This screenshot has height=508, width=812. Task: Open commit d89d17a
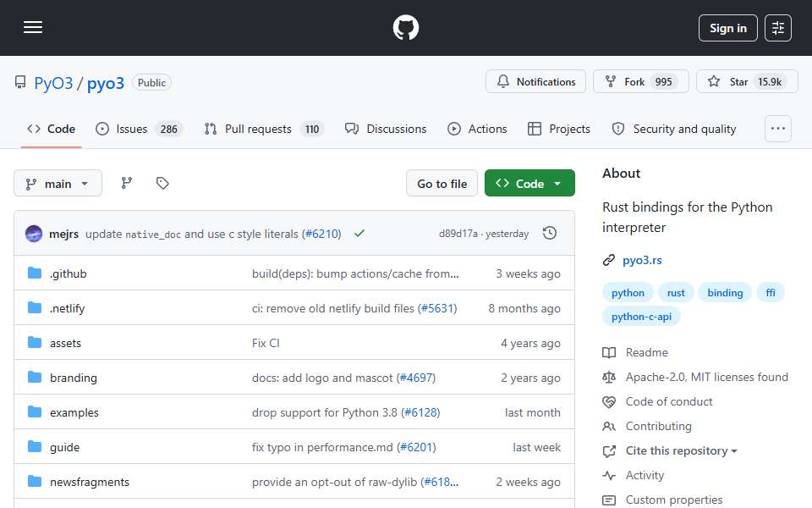point(458,234)
